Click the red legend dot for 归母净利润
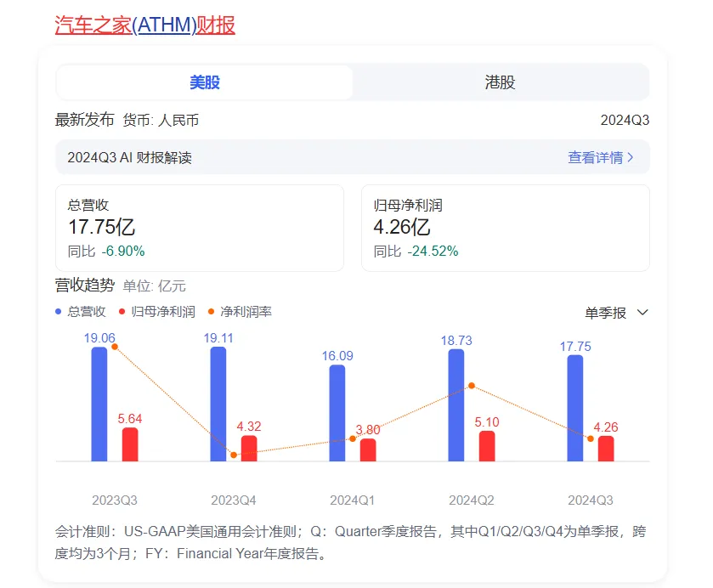713x588 pixels. point(122,312)
